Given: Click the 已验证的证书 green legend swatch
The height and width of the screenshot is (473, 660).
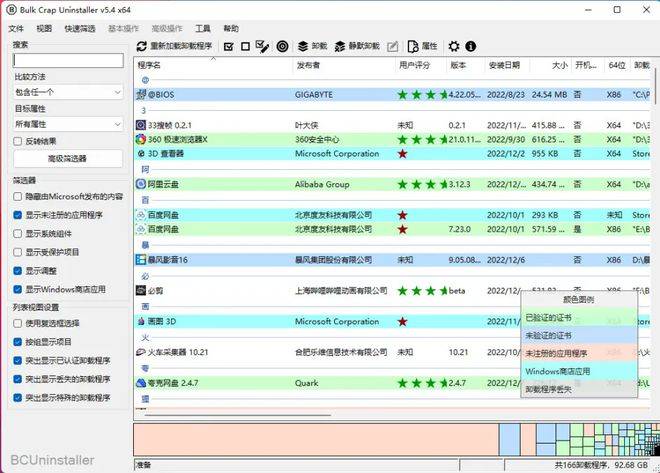Looking at the screenshot, I should click(579, 318).
